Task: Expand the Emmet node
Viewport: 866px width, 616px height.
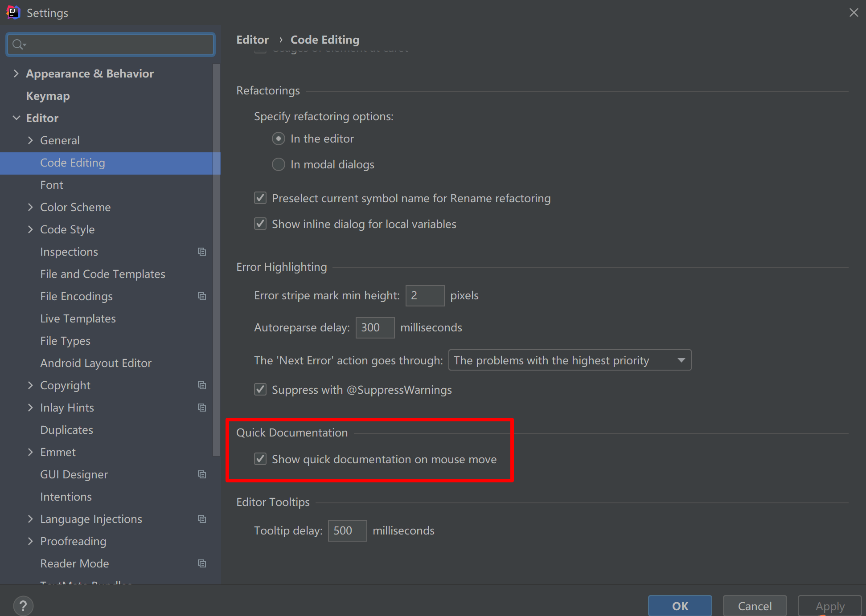Action: pos(30,452)
